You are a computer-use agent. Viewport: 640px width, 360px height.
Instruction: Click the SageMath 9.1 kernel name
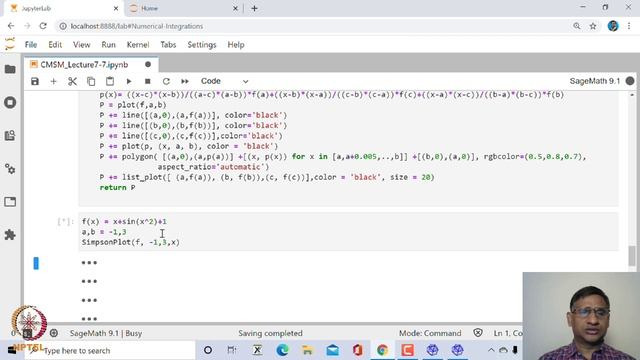[x=595, y=81]
